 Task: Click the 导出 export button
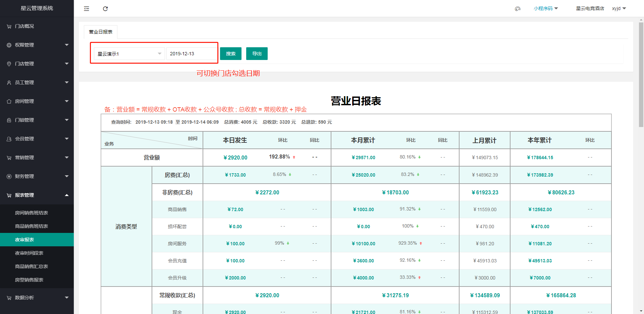click(x=257, y=54)
